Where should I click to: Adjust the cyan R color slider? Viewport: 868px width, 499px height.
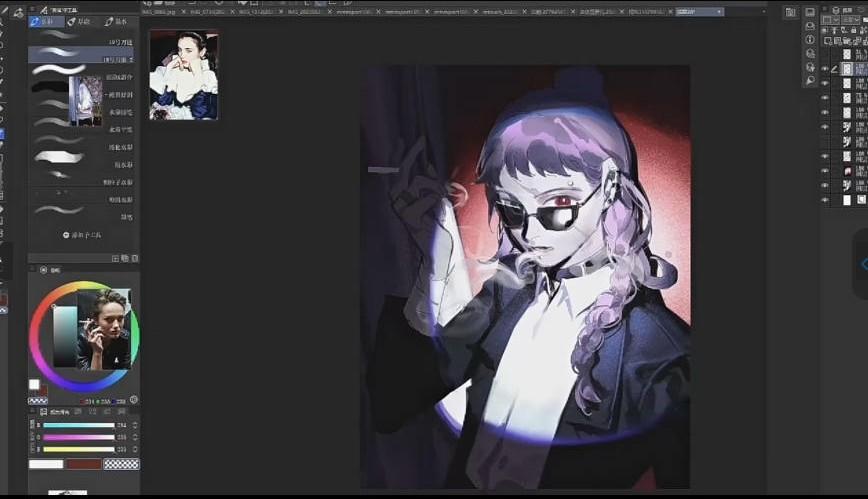click(x=78, y=425)
